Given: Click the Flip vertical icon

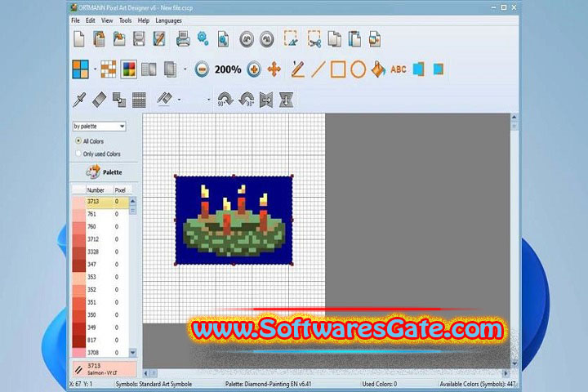Looking at the screenshot, I should point(286,100).
